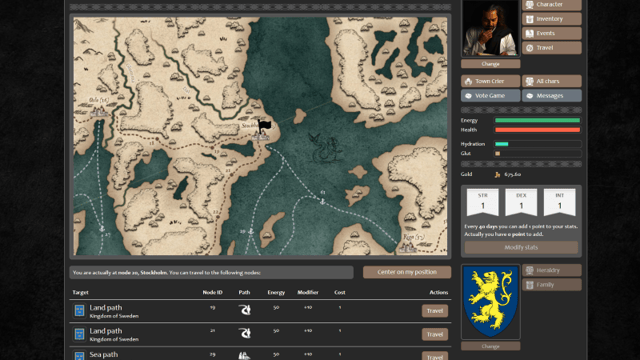640x360 pixels.
Task: Click the red Health bar
Action: [538, 130]
